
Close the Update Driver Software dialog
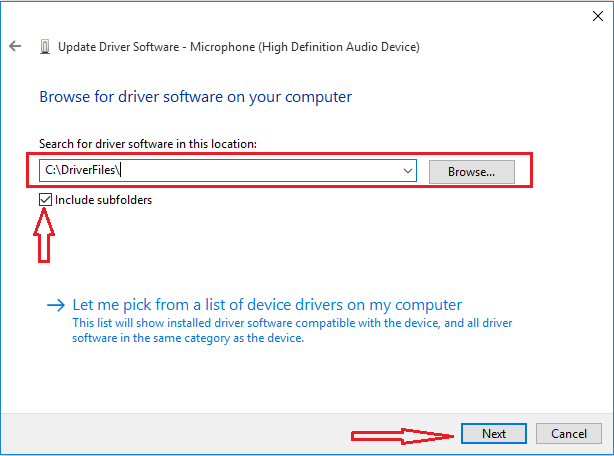[598, 16]
